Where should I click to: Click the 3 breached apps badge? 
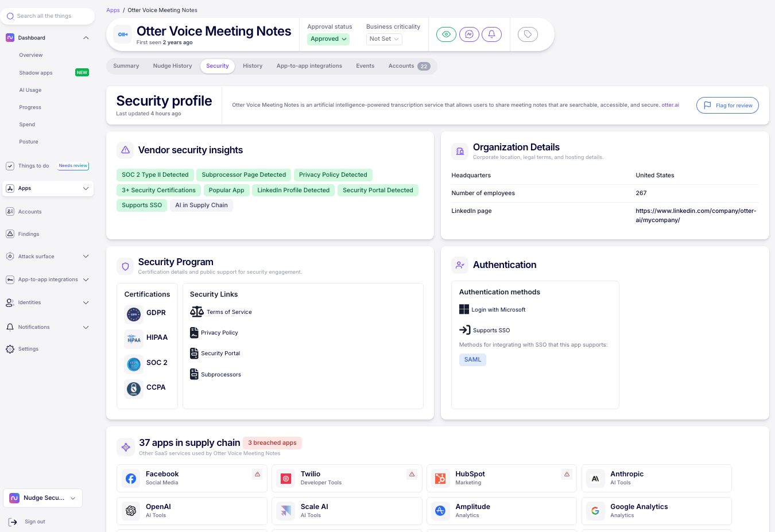[x=272, y=442]
